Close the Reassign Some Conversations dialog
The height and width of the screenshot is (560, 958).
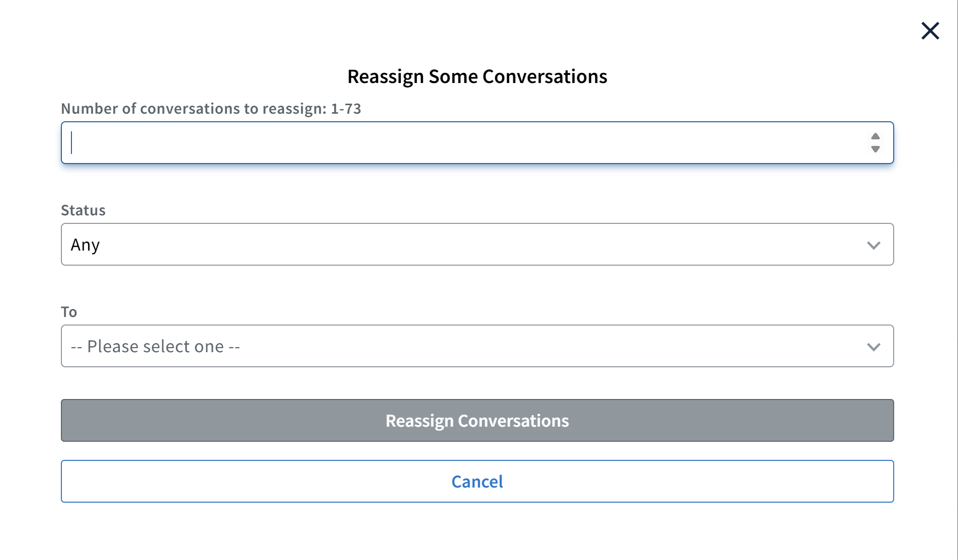[930, 31]
